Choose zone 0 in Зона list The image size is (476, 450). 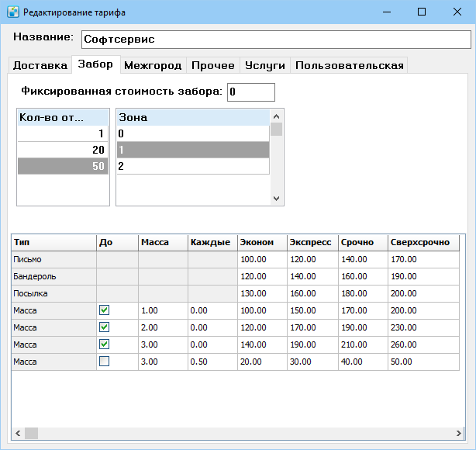(x=193, y=133)
